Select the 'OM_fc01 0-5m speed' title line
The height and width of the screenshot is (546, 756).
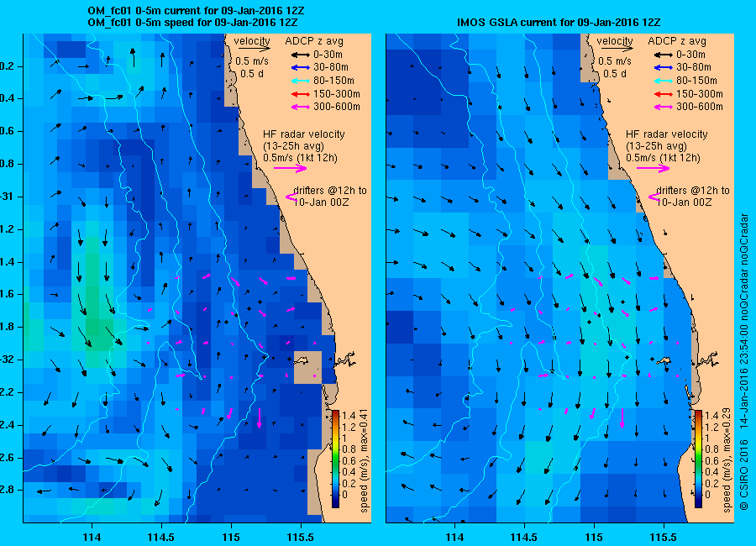pyautogui.click(x=192, y=22)
